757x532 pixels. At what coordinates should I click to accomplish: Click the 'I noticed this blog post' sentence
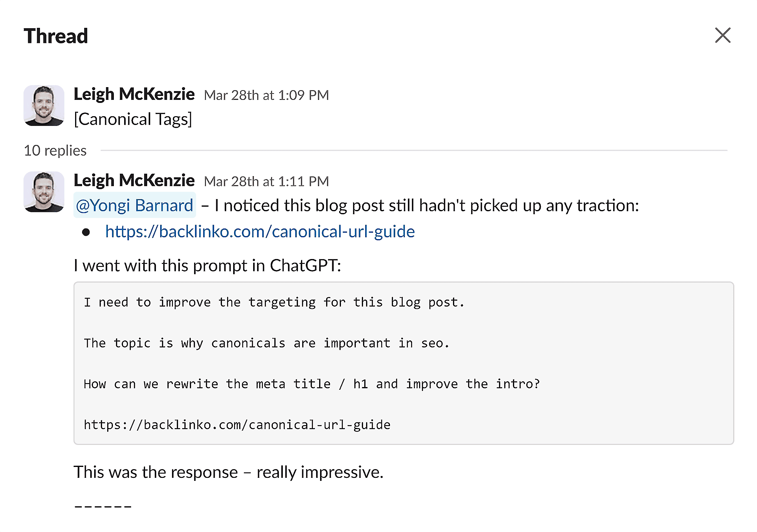427,205
